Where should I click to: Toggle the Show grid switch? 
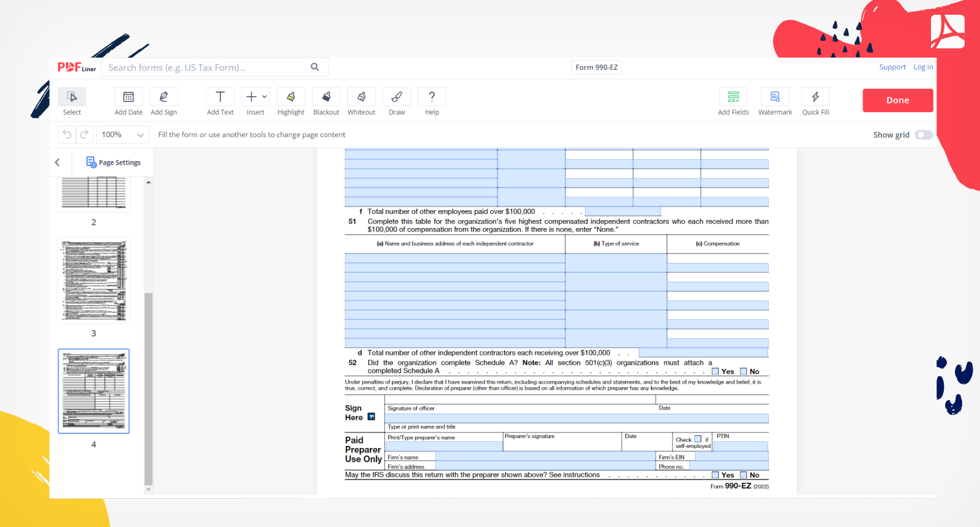pos(923,135)
